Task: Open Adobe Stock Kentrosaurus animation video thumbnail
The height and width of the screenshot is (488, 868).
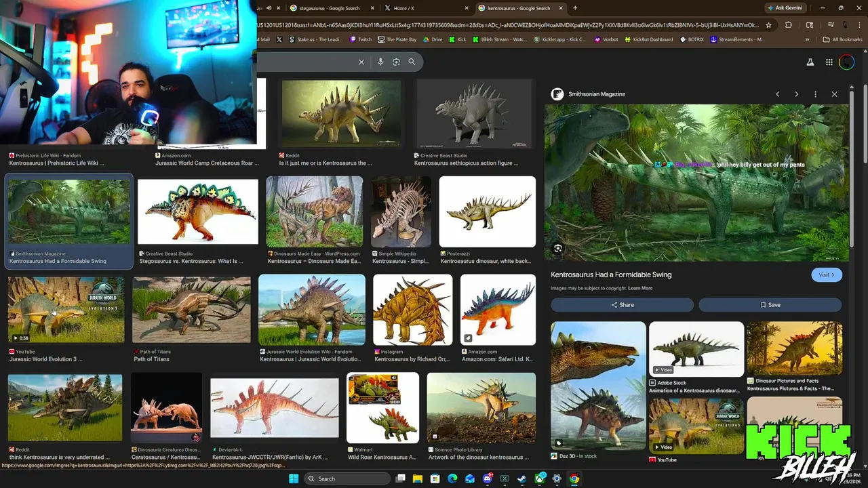Action: point(696,349)
